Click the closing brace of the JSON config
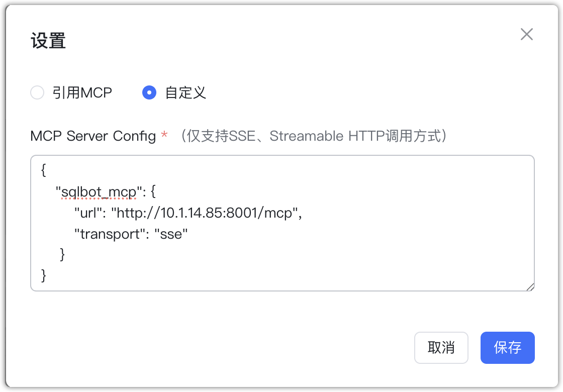The width and height of the screenshot is (563, 392). [x=43, y=275]
